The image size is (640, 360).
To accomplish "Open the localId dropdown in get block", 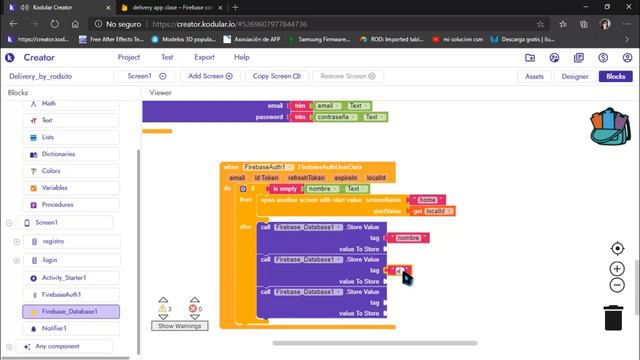I will click(438, 211).
